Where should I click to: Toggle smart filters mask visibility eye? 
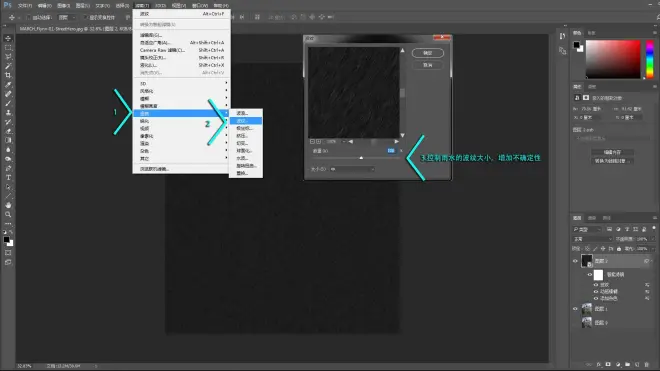click(590, 275)
